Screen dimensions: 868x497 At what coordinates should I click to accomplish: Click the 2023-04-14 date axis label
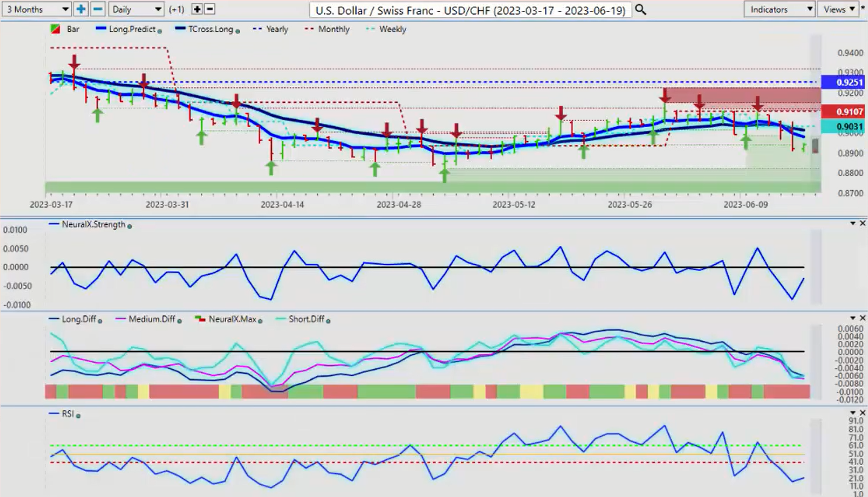tap(282, 205)
